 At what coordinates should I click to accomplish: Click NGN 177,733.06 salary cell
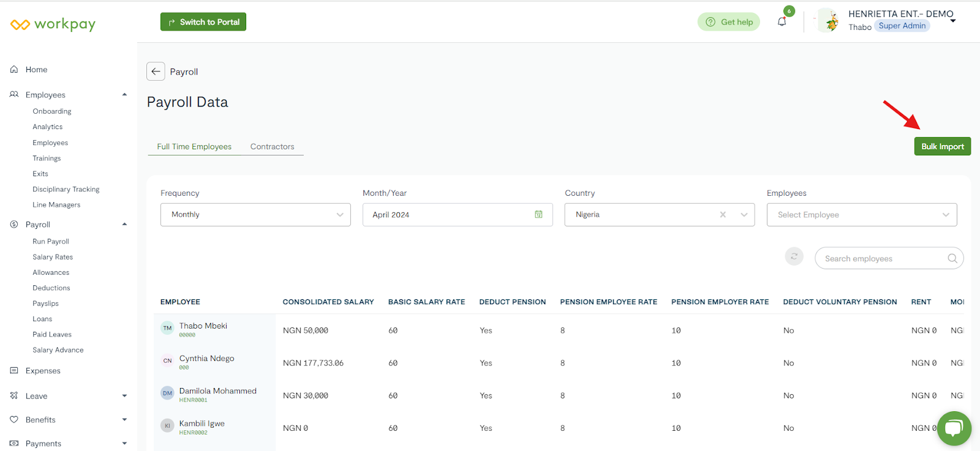[313, 363]
